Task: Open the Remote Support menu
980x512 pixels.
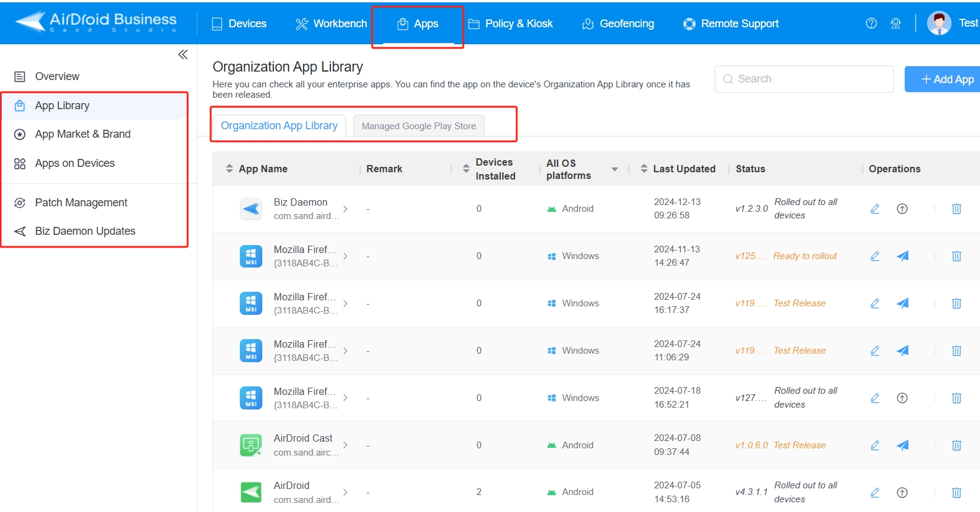Action: tap(731, 24)
